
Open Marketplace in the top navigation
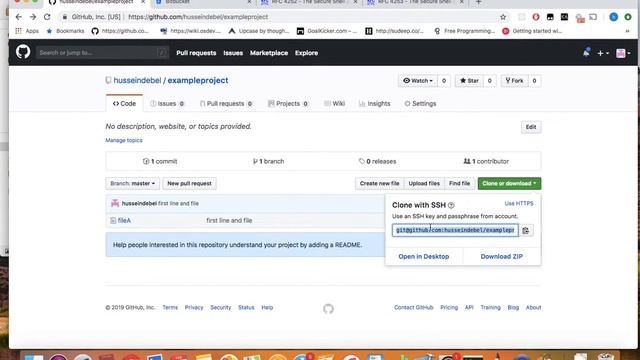(x=269, y=53)
